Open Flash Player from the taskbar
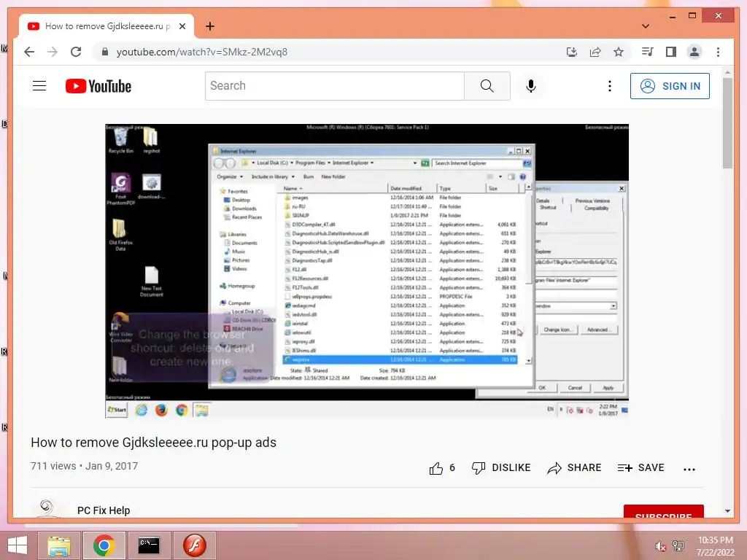 (194, 545)
